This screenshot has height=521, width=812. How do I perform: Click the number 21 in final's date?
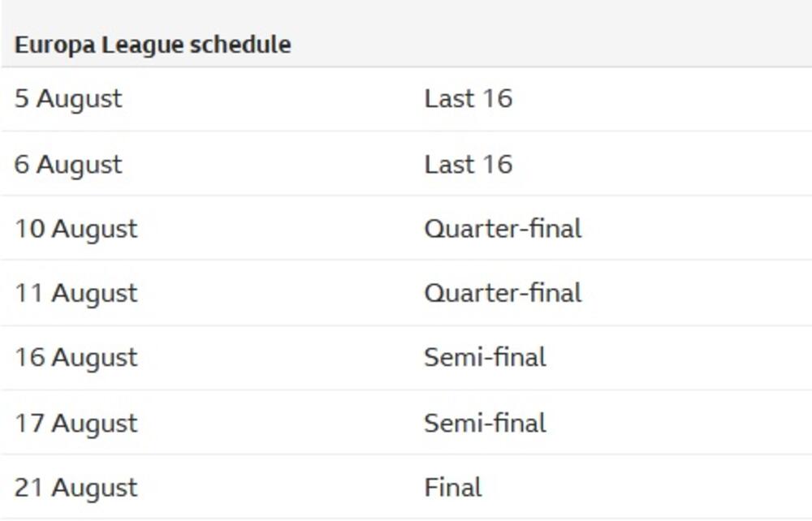pyautogui.click(x=28, y=488)
